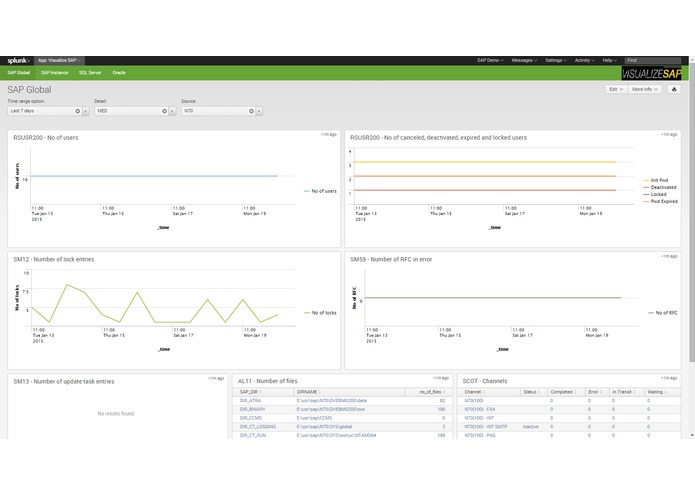695x494 pixels.
Task: Open the More Info dropdown button
Action: click(645, 89)
